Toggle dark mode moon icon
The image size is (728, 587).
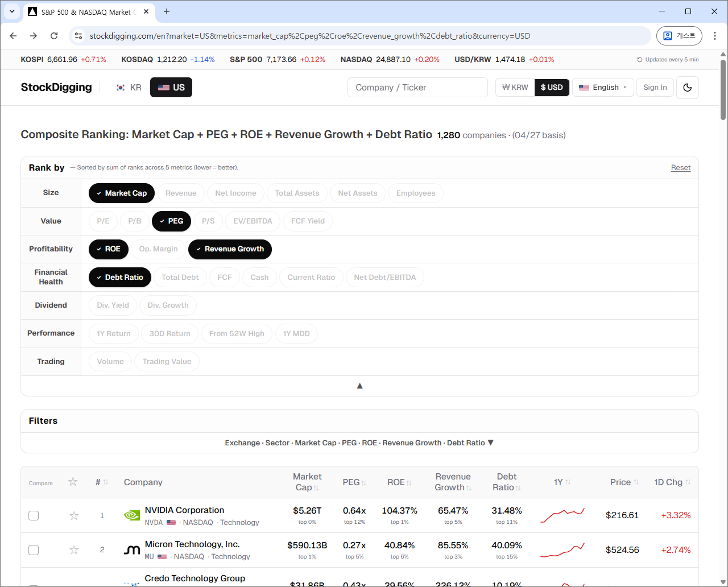coord(687,88)
